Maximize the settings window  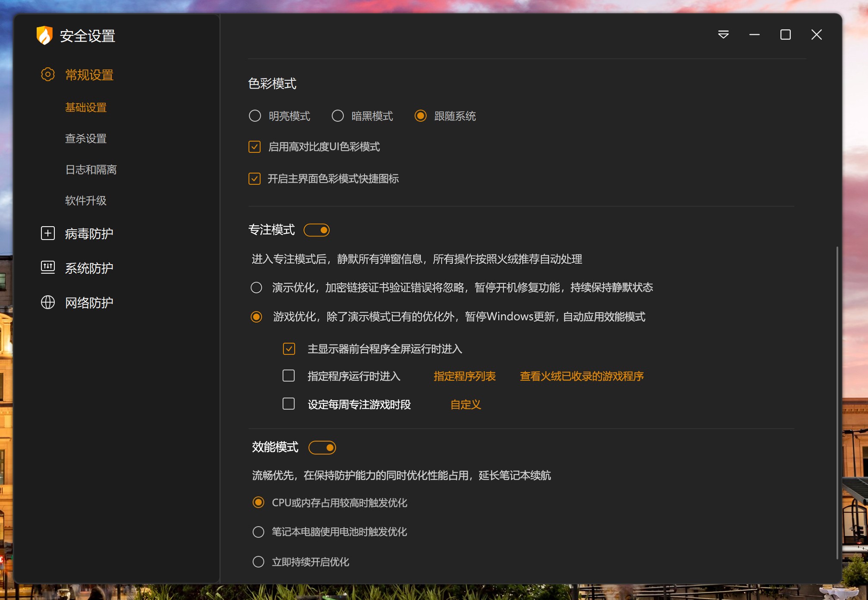[785, 35]
